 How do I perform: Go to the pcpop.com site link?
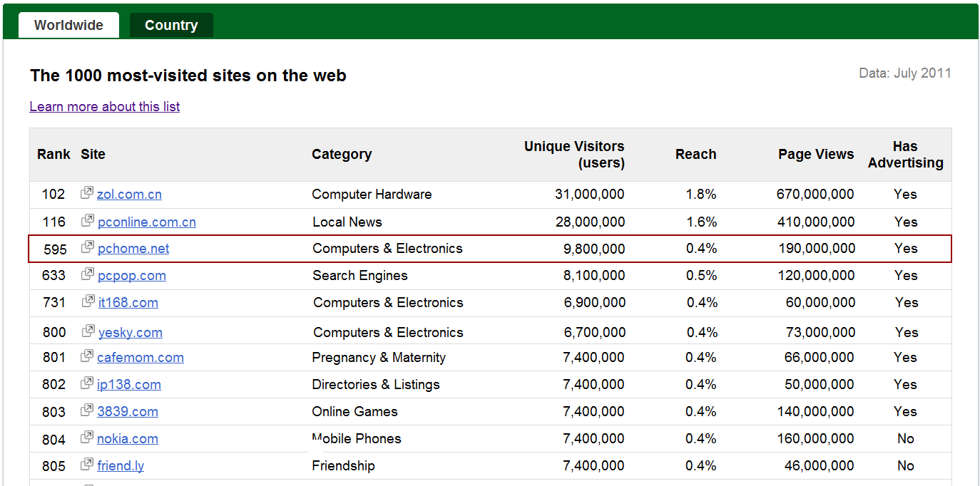132,276
